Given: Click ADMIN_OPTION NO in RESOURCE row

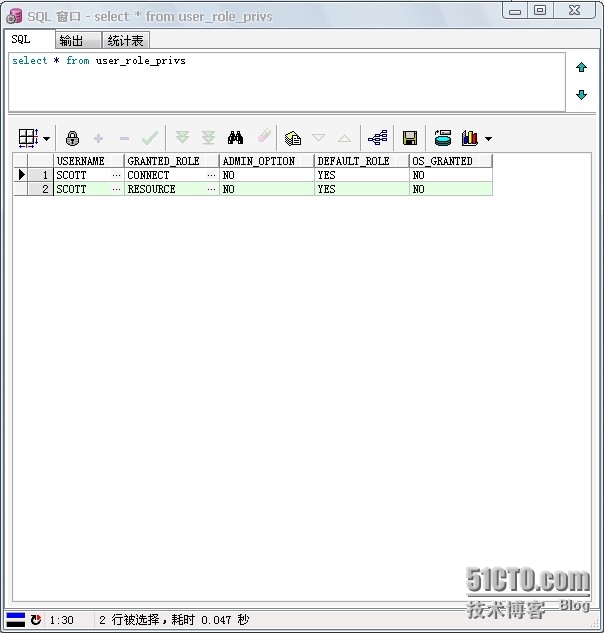Looking at the screenshot, I should click(x=267, y=189).
